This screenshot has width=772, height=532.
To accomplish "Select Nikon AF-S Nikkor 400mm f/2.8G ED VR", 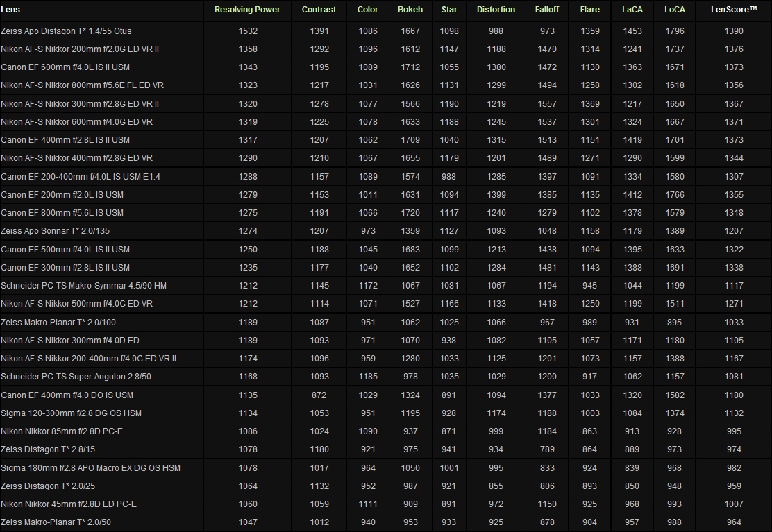I will pos(77,158).
